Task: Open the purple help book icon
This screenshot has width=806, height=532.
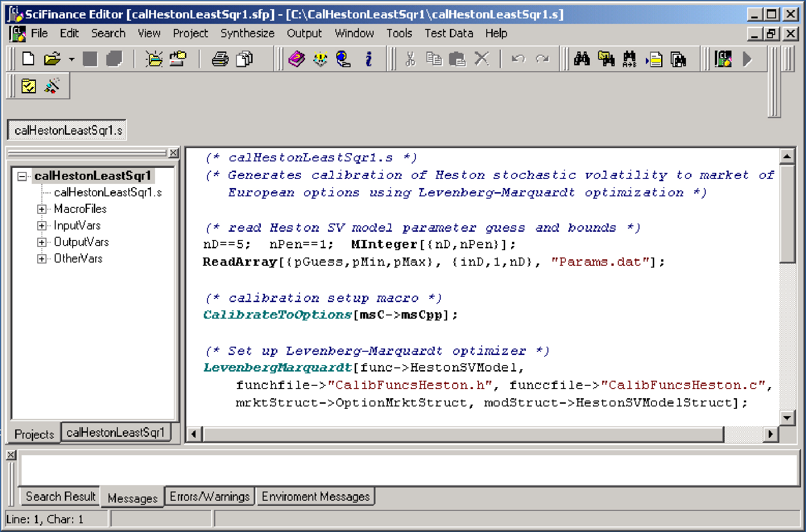Action: click(296, 59)
